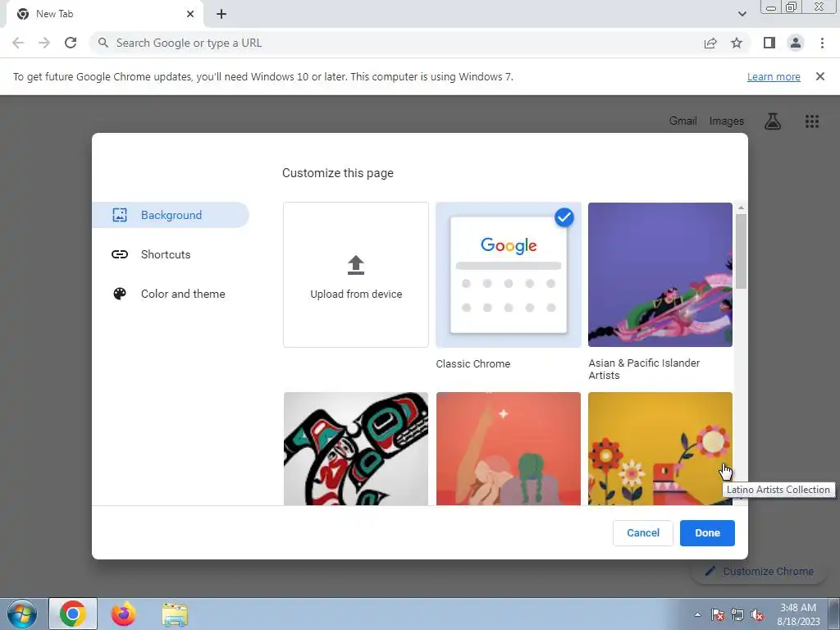This screenshot has width=840, height=630.
Task: Select the Background section
Action: (171, 215)
